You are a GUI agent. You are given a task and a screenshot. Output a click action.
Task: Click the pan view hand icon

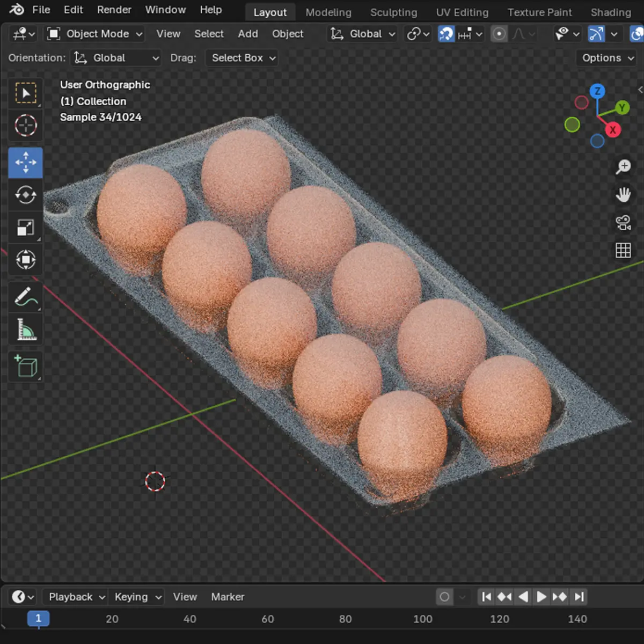click(623, 194)
